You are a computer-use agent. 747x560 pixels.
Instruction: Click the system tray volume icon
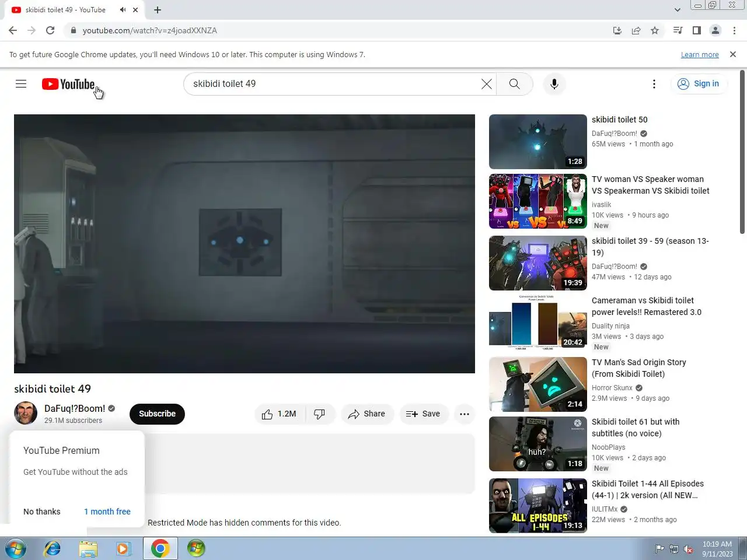pyautogui.click(x=688, y=549)
